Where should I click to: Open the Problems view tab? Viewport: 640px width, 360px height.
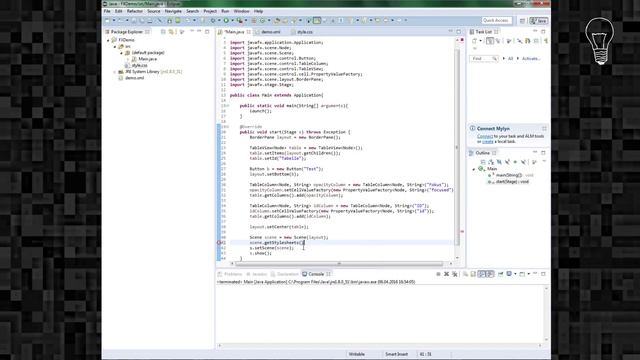(230, 274)
